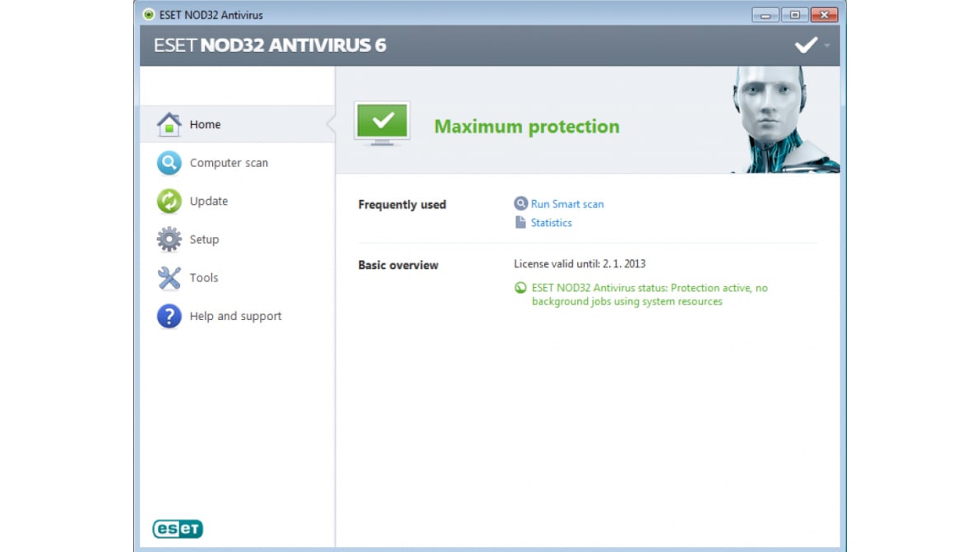Minimize the ESET NOD32 Antivirus window

(x=765, y=15)
